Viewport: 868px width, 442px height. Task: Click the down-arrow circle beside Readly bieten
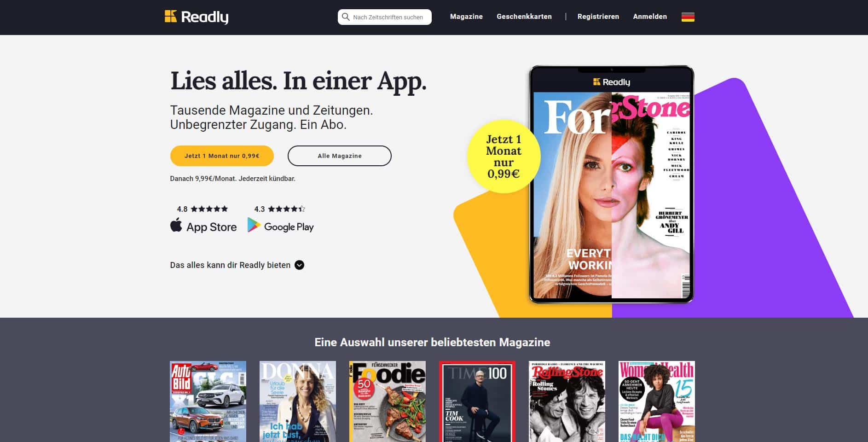pos(299,265)
